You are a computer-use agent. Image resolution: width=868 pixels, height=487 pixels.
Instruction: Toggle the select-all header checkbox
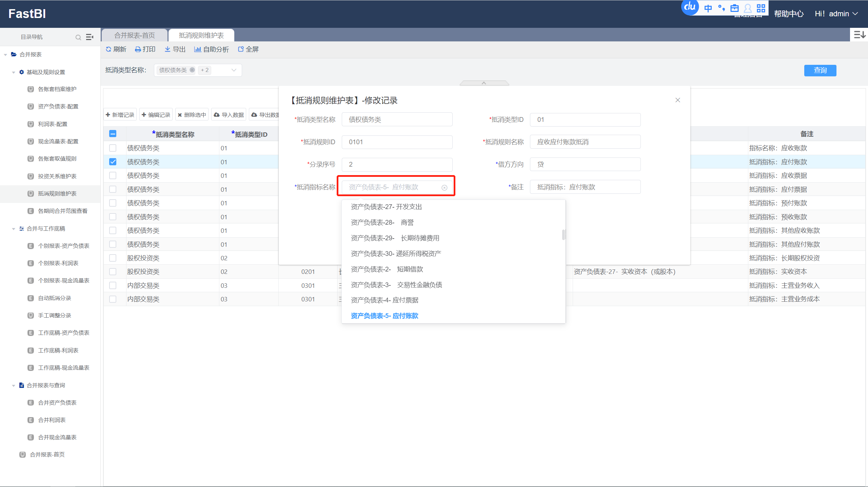point(113,134)
